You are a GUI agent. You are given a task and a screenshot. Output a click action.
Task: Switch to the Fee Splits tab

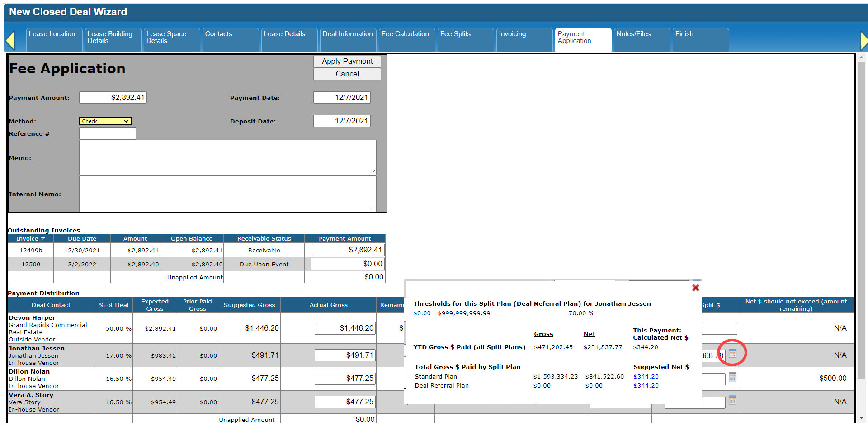(465, 39)
